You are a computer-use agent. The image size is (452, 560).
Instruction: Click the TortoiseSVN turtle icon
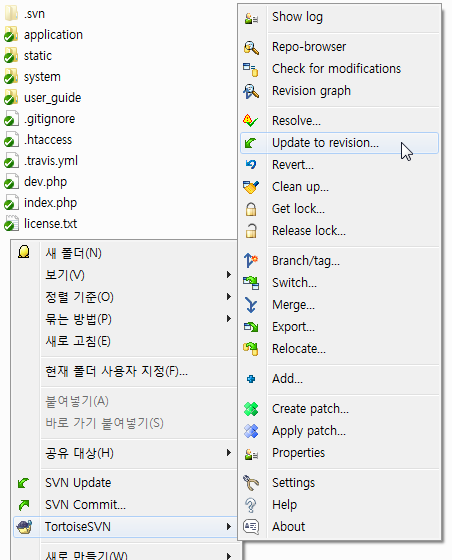click(x=24, y=527)
